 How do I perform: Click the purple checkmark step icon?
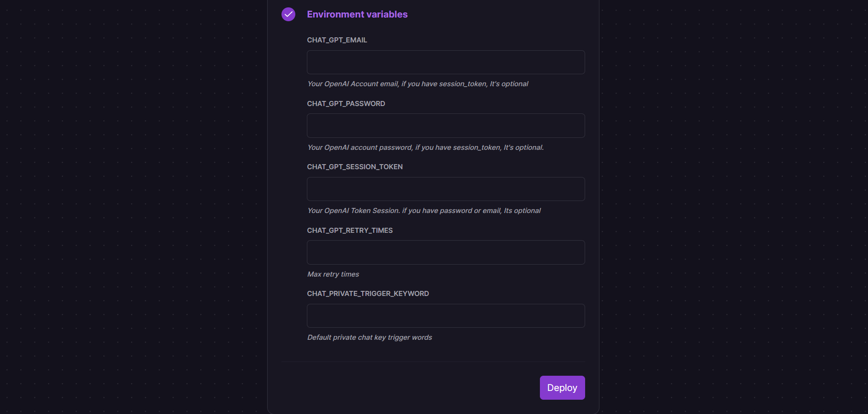click(x=288, y=14)
